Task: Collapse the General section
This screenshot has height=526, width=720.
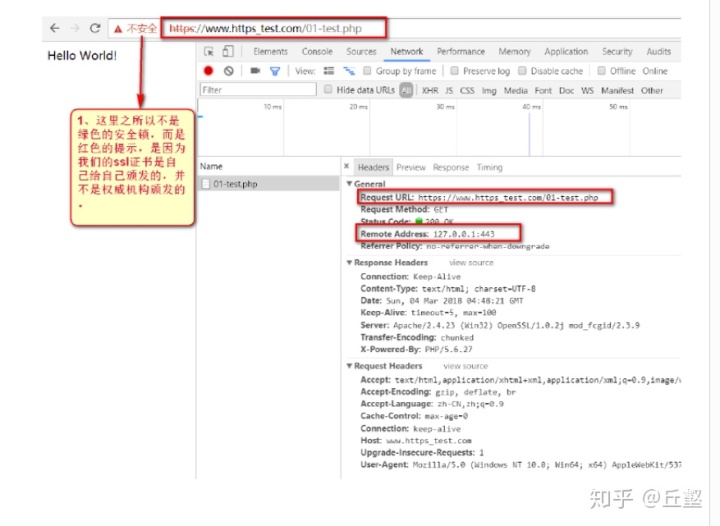Action: pyautogui.click(x=349, y=184)
